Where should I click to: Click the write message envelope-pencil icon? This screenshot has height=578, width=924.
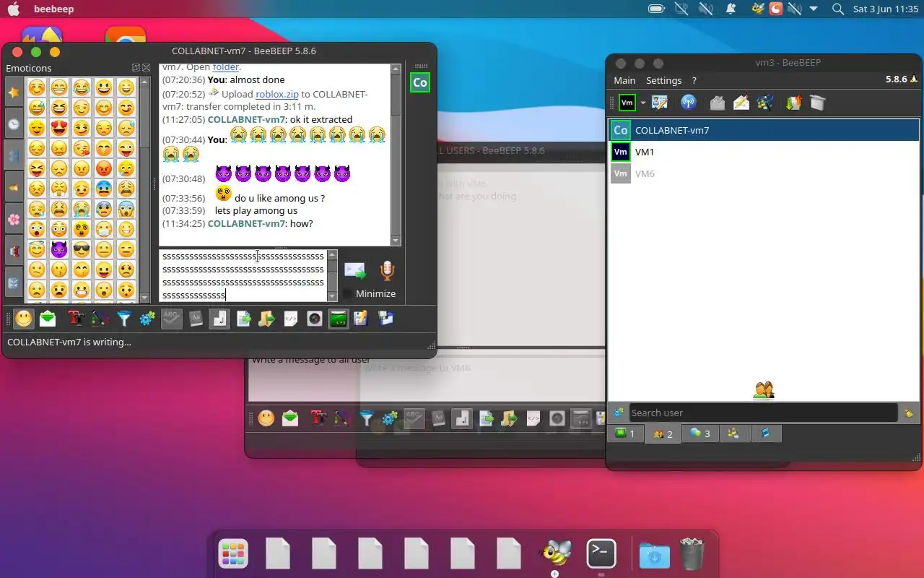click(741, 103)
